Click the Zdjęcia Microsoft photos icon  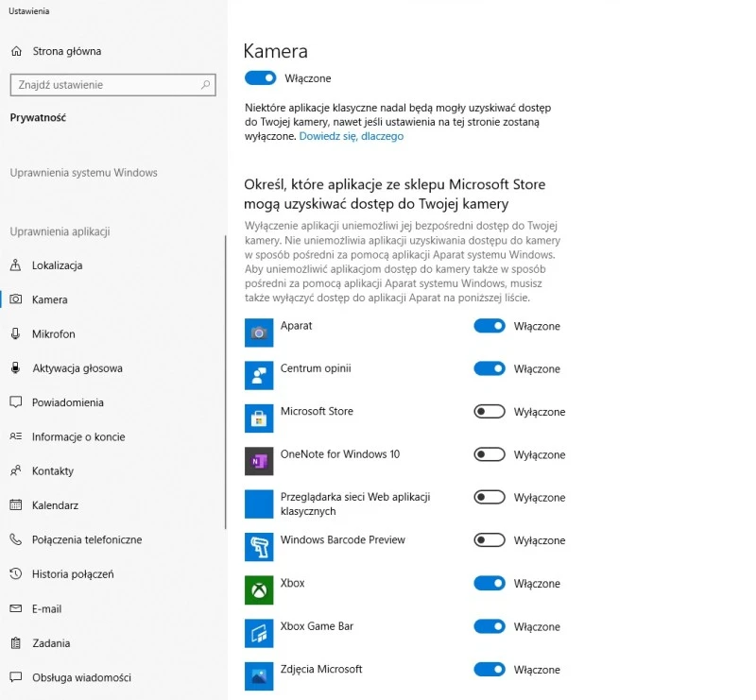pos(259,675)
